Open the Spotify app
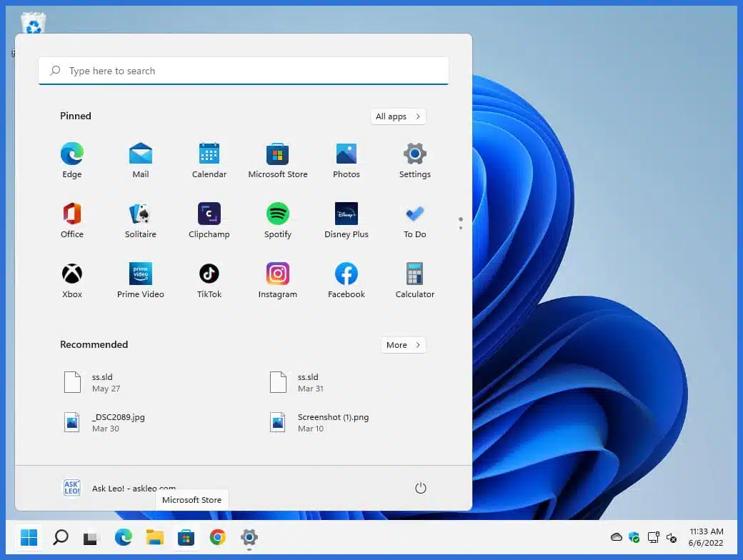743x560 pixels. (x=278, y=220)
